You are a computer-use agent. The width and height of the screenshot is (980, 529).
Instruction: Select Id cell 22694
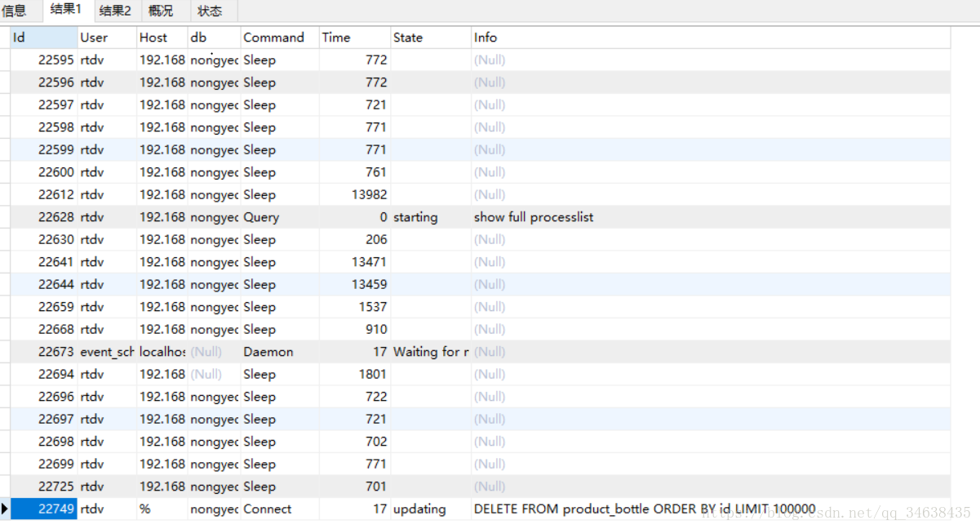[44, 374]
